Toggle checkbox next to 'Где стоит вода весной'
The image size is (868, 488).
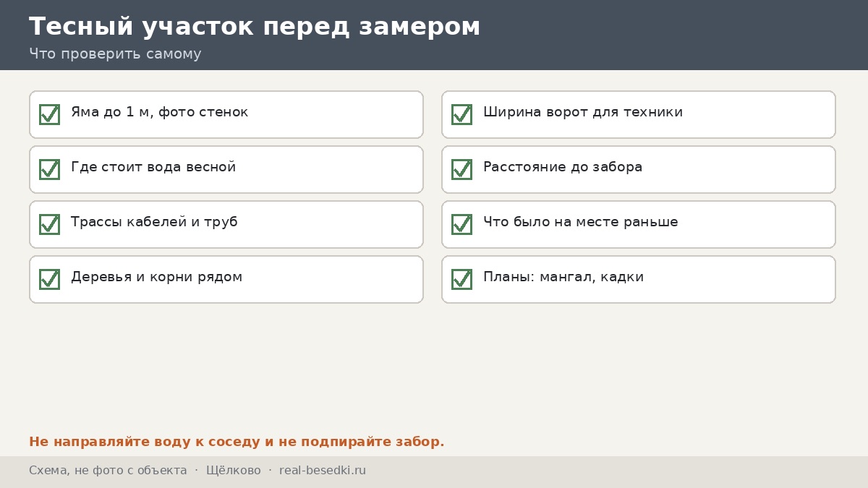coord(49,169)
